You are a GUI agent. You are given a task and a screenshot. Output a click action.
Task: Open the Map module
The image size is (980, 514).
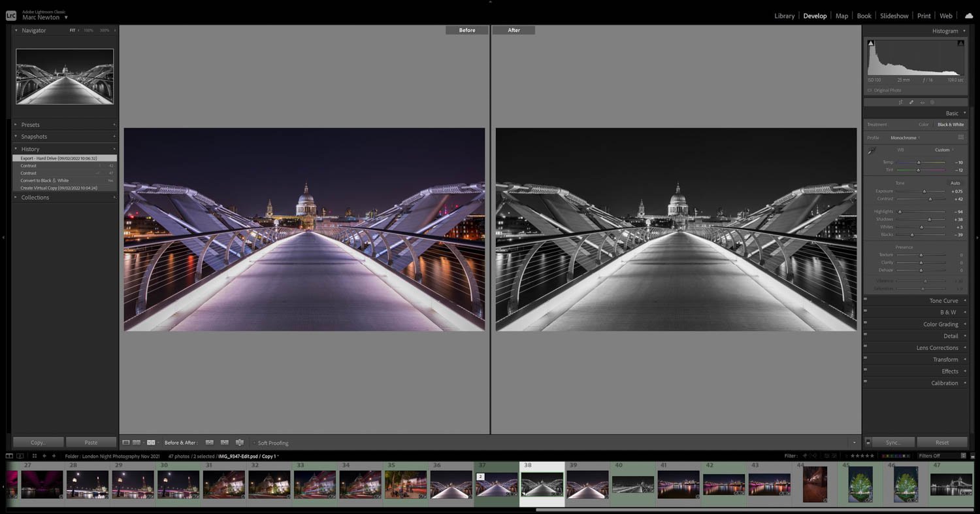point(841,16)
